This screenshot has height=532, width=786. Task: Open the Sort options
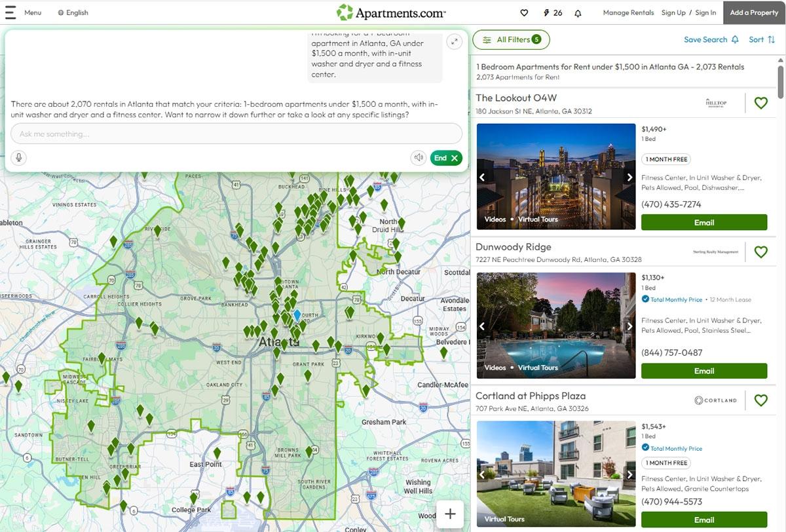762,40
